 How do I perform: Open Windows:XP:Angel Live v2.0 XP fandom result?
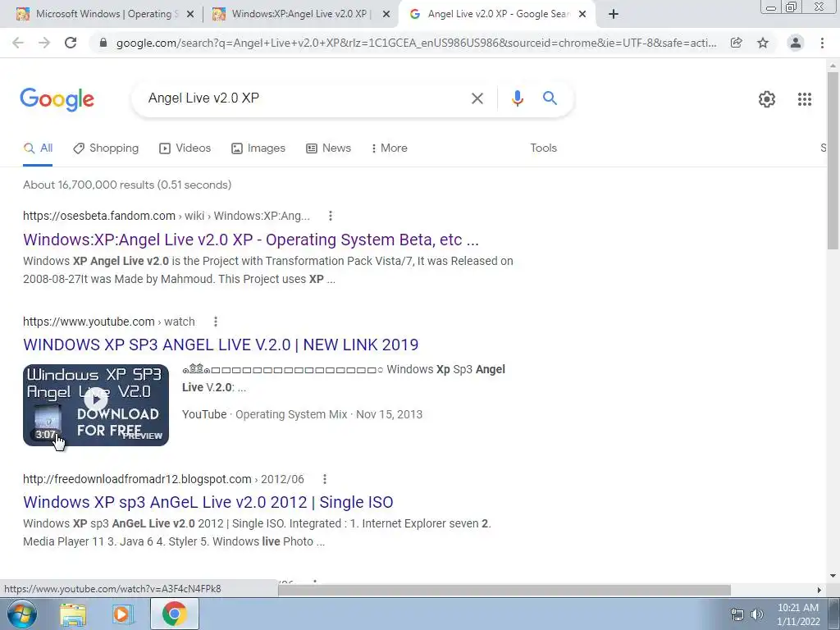tap(251, 240)
